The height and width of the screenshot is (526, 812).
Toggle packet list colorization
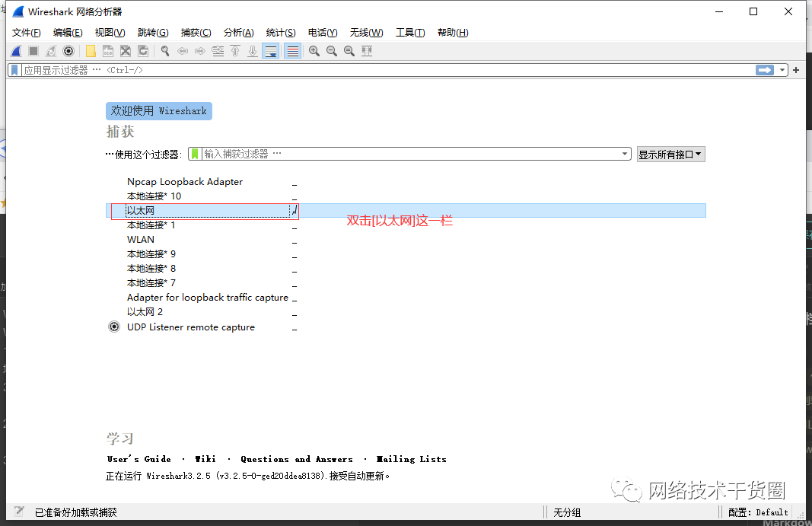[x=292, y=50]
